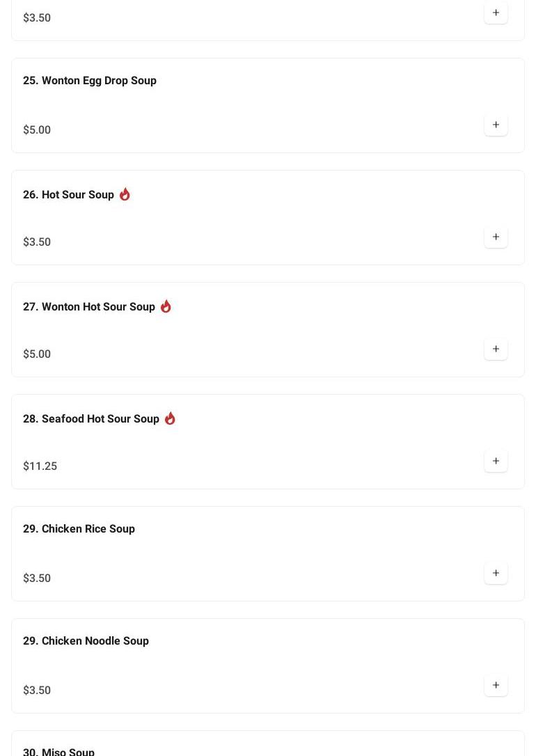The height and width of the screenshot is (756, 536).
Task: Click the $3.50 price under Chicken Noodle Soup
Action: coord(37,691)
